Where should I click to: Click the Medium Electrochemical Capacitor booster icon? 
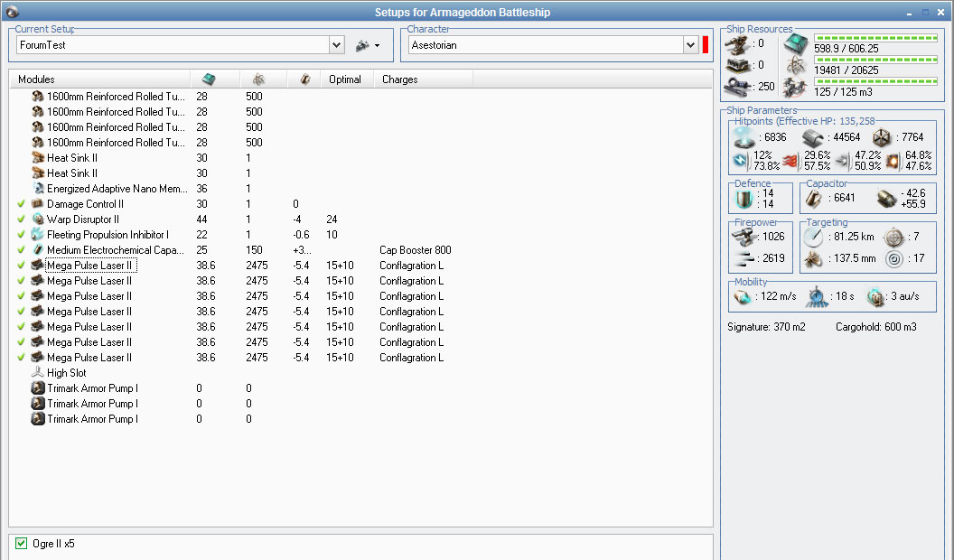(38, 249)
